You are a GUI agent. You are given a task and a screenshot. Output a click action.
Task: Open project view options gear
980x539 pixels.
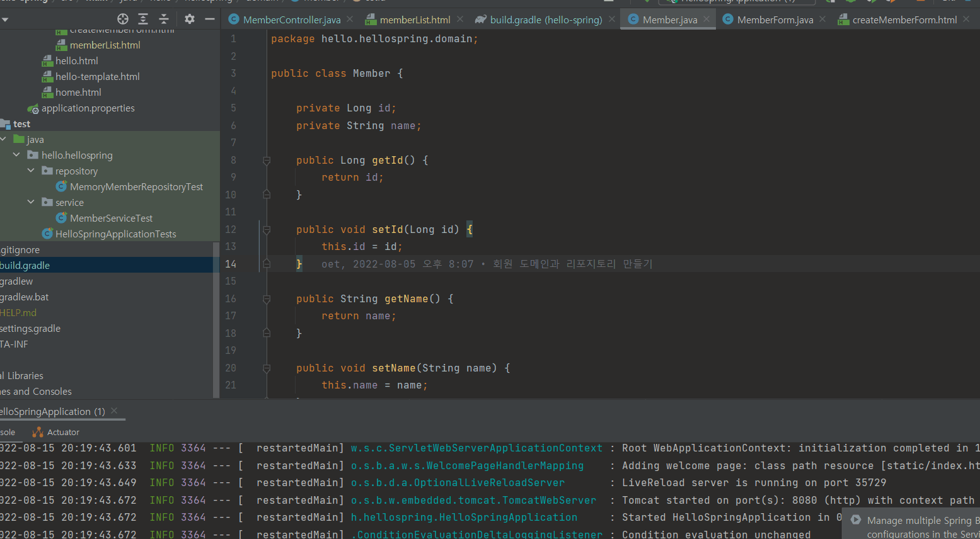click(x=190, y=19)
